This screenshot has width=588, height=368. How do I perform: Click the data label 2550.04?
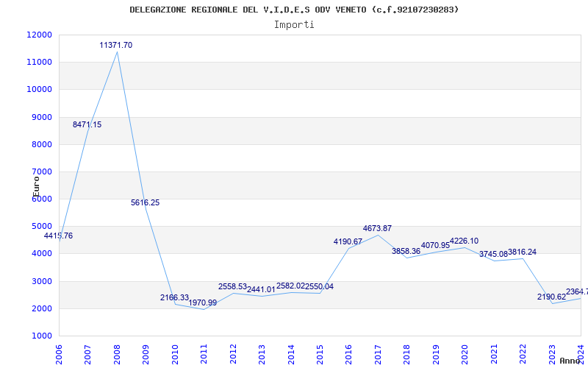319,286
